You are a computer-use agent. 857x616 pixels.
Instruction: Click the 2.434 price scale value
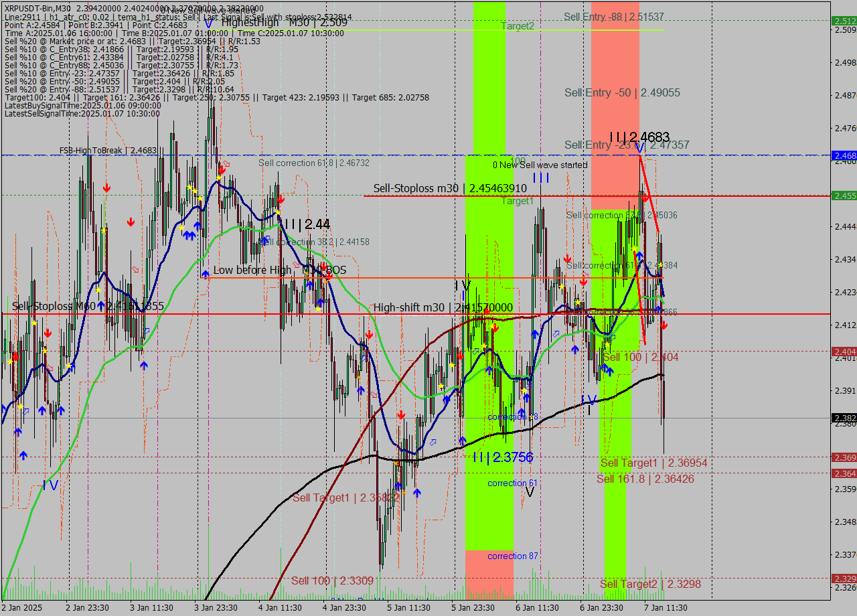click(846, 259)
